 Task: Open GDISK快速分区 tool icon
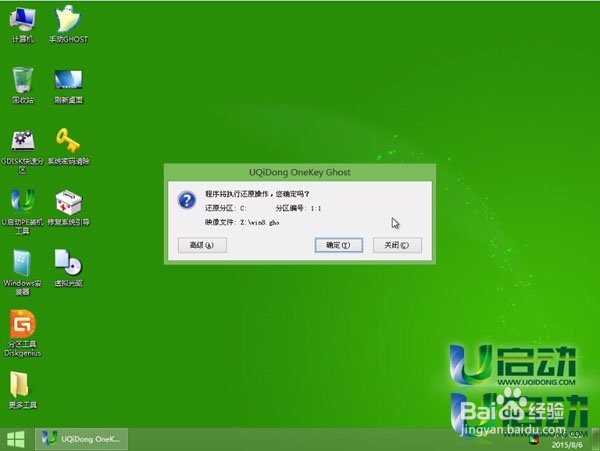(23, 151)
